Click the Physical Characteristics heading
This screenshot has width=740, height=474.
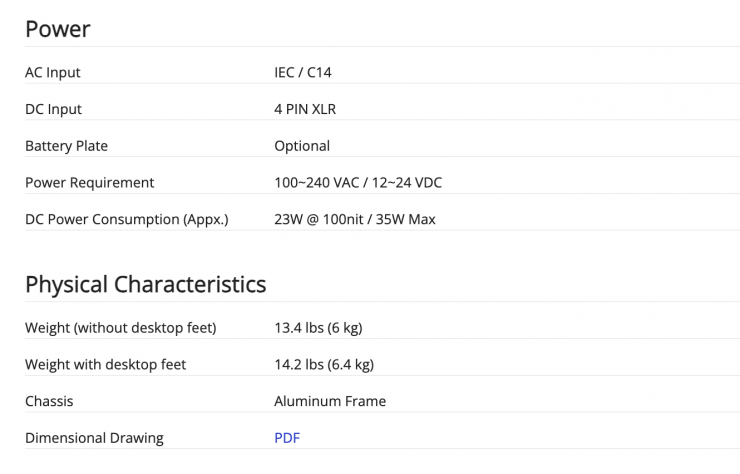tap(145, 284)
